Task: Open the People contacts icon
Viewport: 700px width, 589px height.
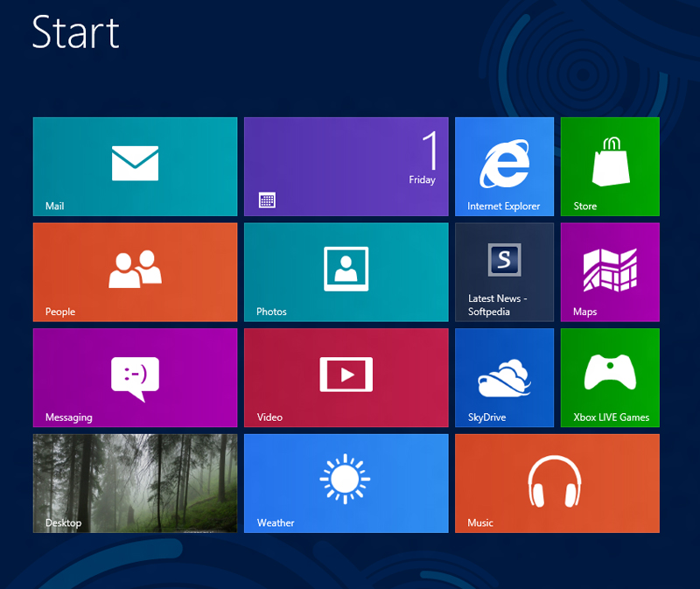Action: click(135, 270)
